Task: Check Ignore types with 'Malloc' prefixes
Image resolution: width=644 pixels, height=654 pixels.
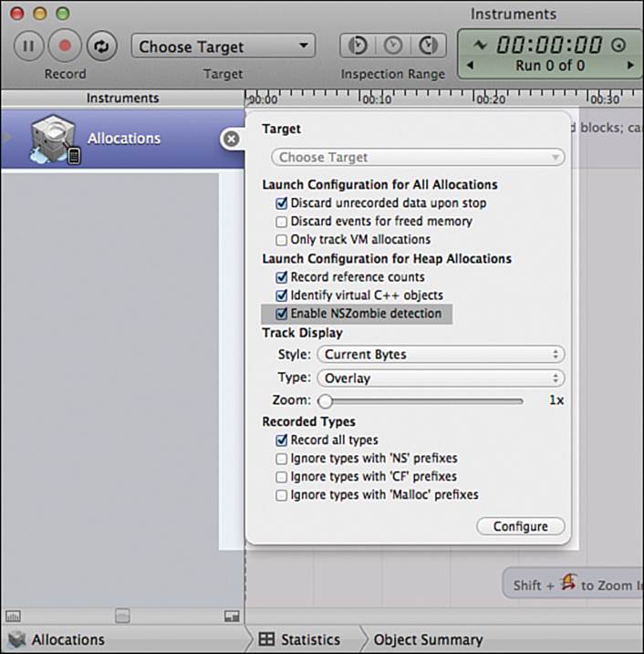Action: coord(282,495)
